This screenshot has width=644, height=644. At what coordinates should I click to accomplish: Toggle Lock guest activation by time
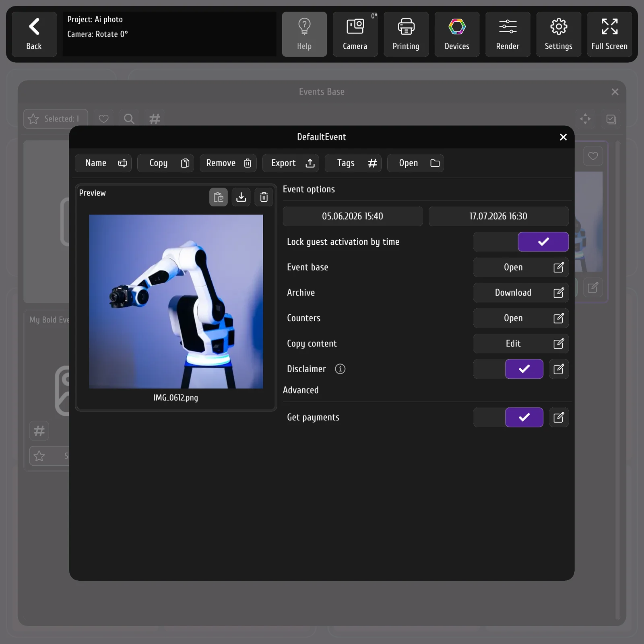(x=521, y=242)
